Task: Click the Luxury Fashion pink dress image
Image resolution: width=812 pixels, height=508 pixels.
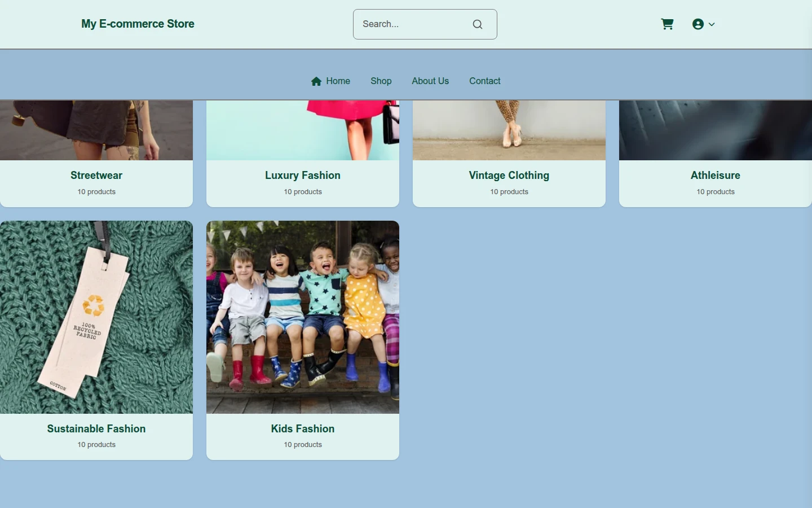Action: coord(303,130)
